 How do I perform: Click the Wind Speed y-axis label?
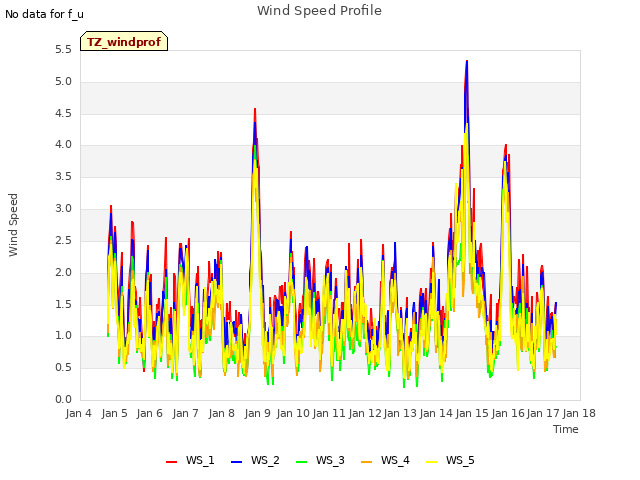(13, 225)
